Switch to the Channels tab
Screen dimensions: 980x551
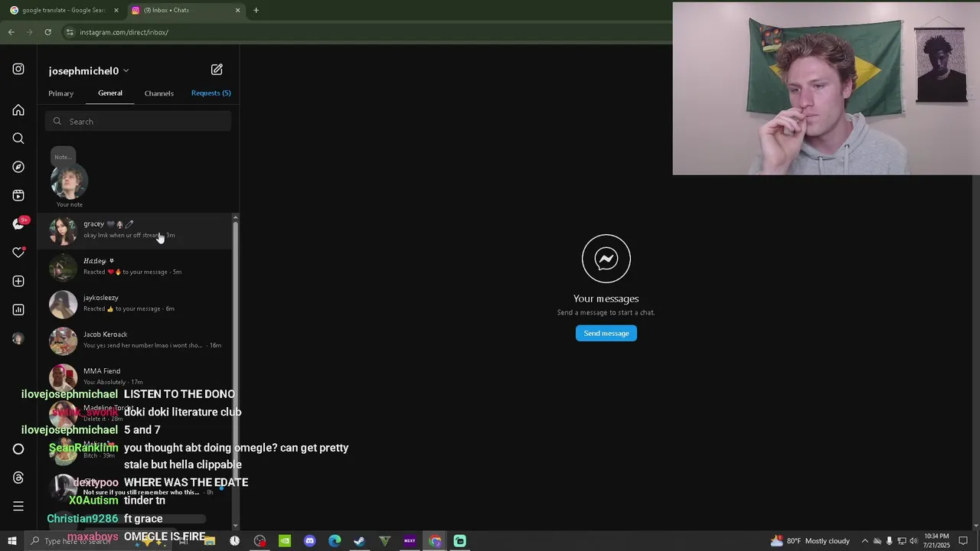click(x=159, y=93)
